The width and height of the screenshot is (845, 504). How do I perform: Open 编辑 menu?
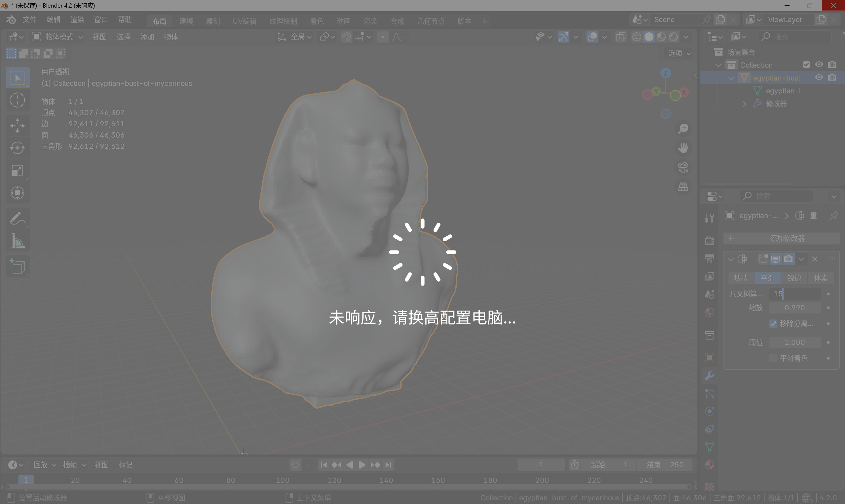[53, 20]
